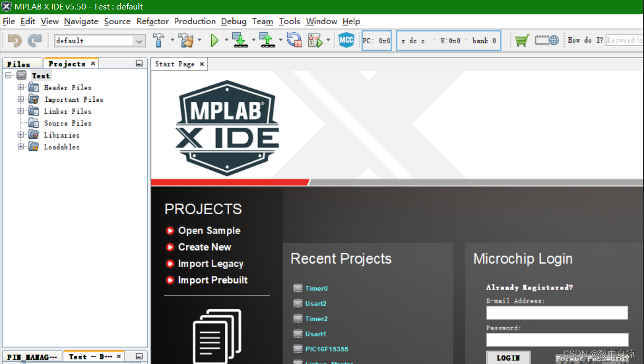Click the Clean and Build hammer-broom icon
The width and height of the screenshot is (644, 364).
point(186,40)
